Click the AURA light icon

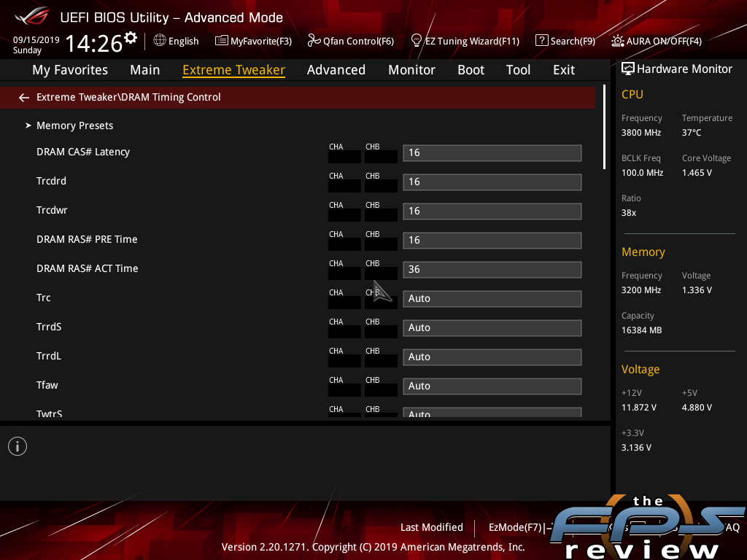617,41
